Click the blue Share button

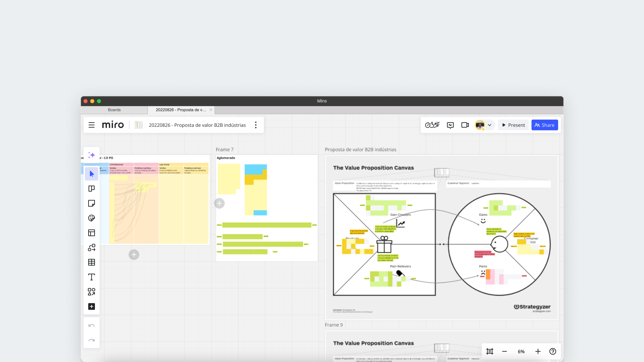click(x=545, y=125)
